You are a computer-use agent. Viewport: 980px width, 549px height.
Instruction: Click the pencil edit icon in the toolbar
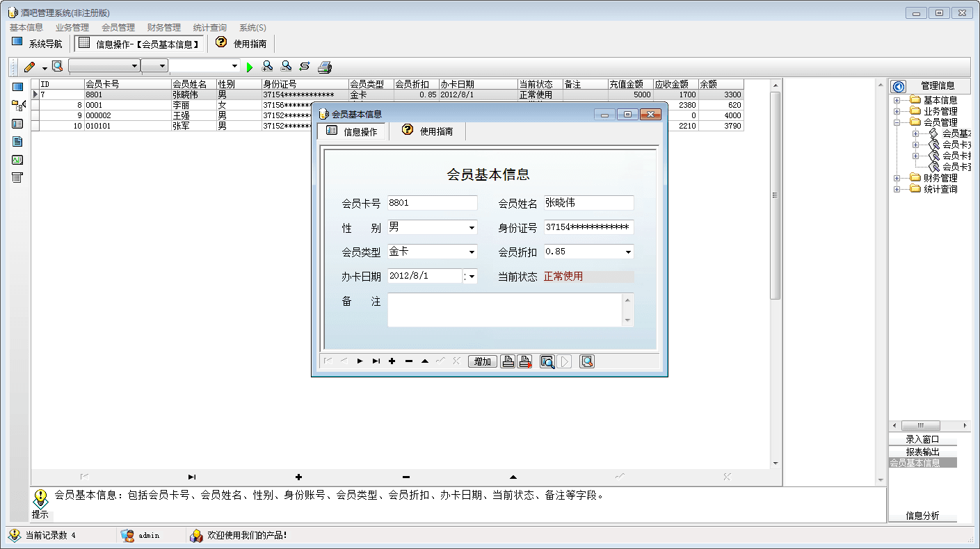point(29,67)
